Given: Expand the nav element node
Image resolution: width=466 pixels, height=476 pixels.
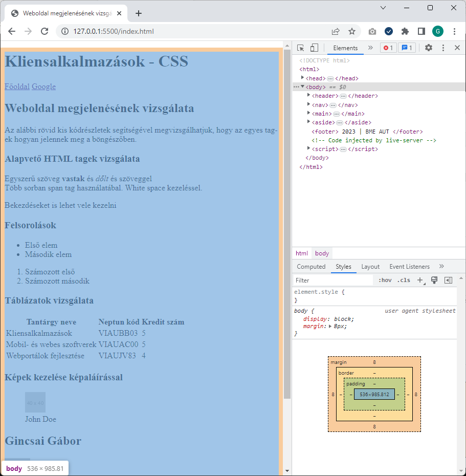Looking at the screenshot, I should pyautogui.click(x=308, y=104).
